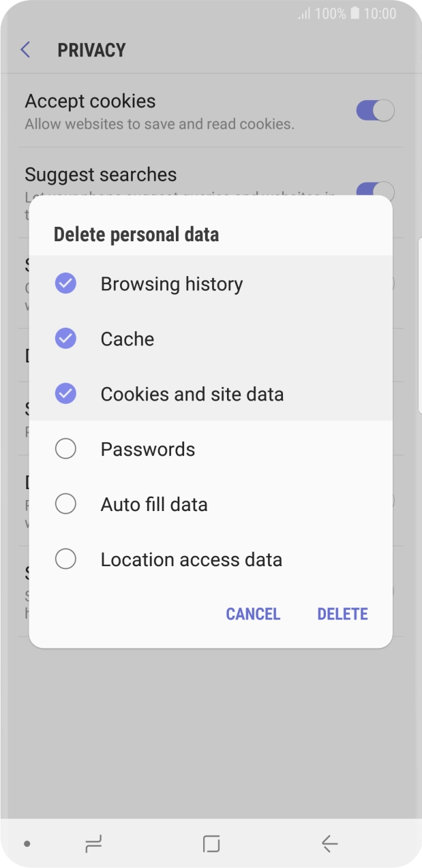The height and width of the screenshot is (868, 422).
Task: Click the PRIVACY screen title
Action: [91, 50]
